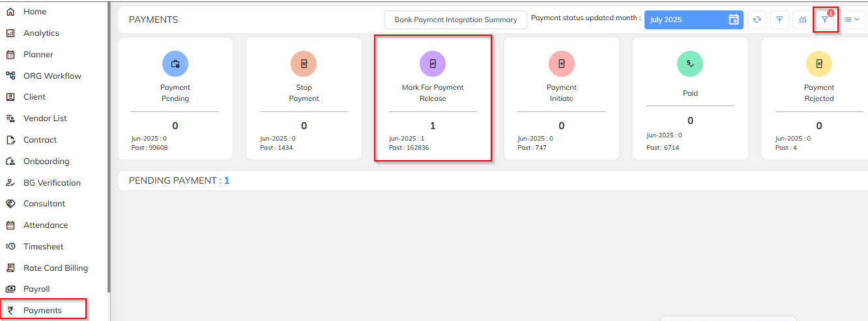This screenshot has width=868, height=321.
Task: Click the Paid green circle icon
Action: coord(690,64)
